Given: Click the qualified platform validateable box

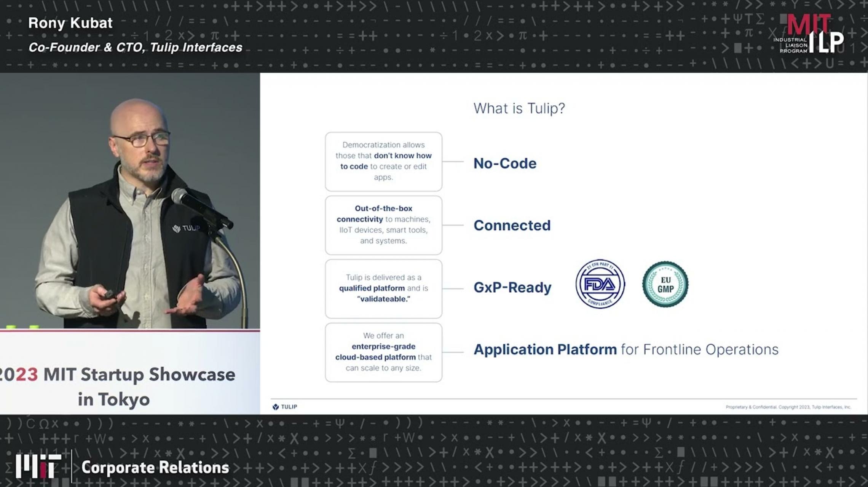Looking at the screenshot, I should click(383, 288).
